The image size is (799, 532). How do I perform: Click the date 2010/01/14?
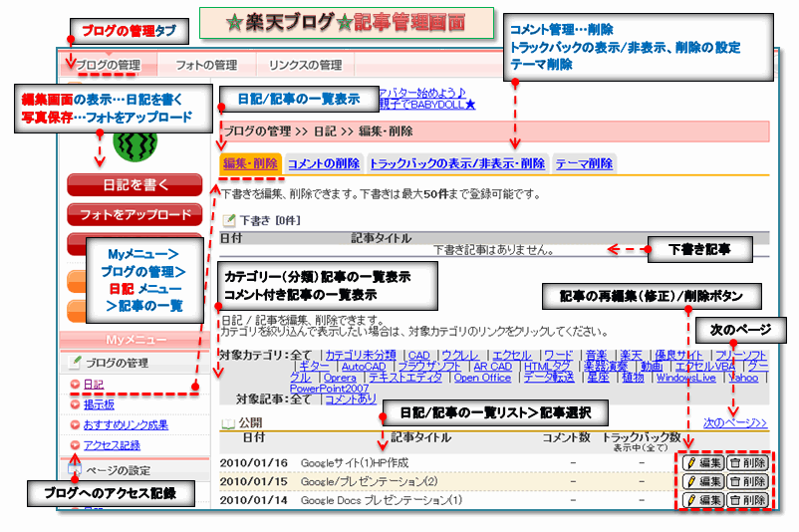254,500
